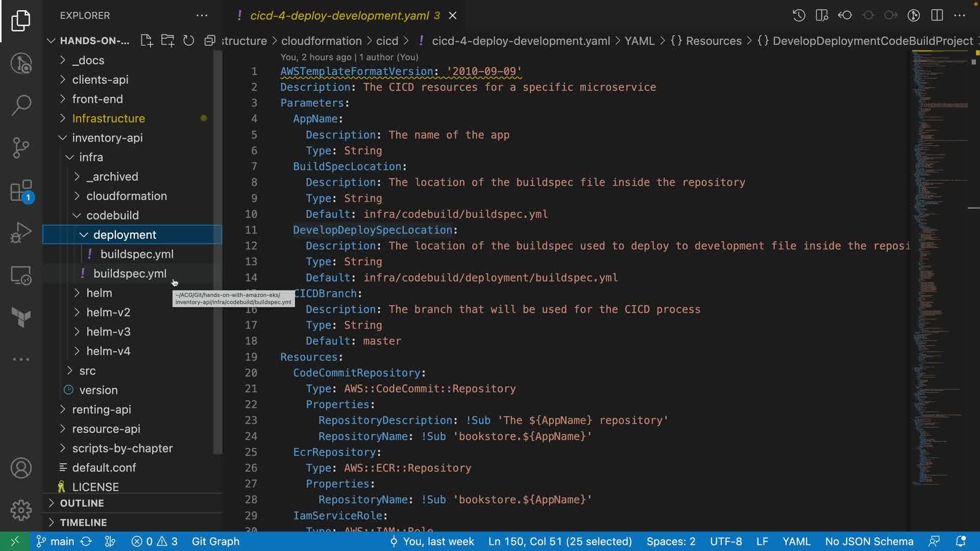The image size is (980, 551).
Task: Change YAML language mode in status bar
Action: click(796, 541)
